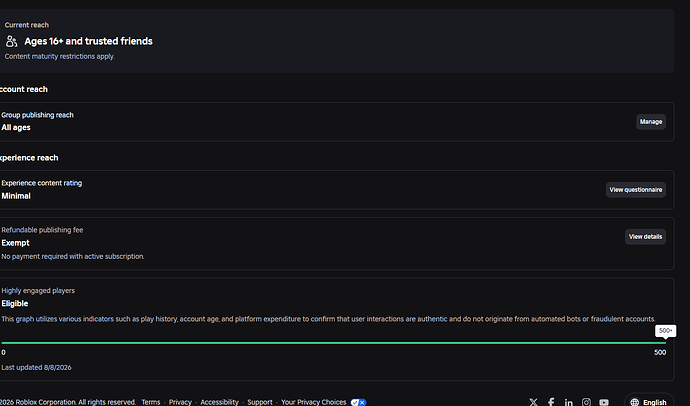
Task: Open the Your Privacy Choices link
Action: (314, 402)
